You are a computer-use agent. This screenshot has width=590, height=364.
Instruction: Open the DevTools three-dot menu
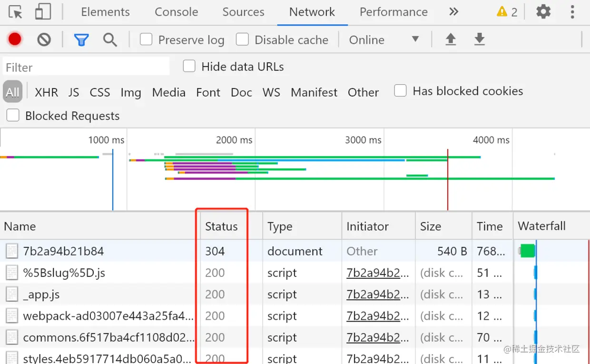point(572,12)
